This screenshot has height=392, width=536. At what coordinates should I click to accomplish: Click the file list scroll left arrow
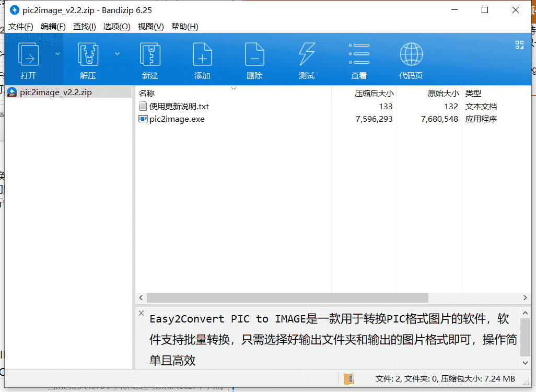tap(141, 297)
